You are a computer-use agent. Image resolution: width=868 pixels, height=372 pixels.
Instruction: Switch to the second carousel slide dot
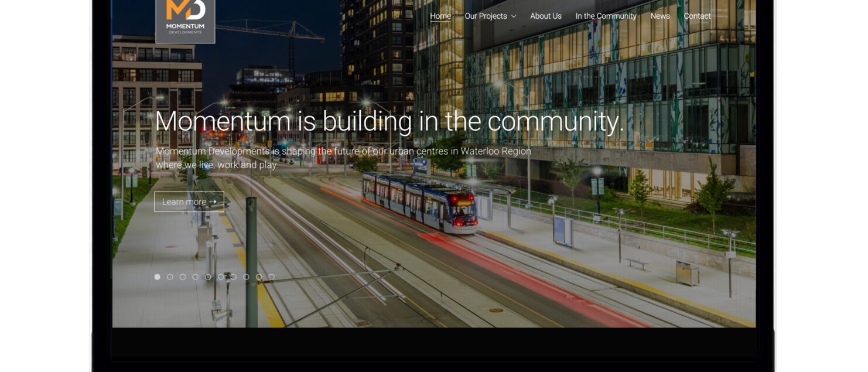click(170, 277)
